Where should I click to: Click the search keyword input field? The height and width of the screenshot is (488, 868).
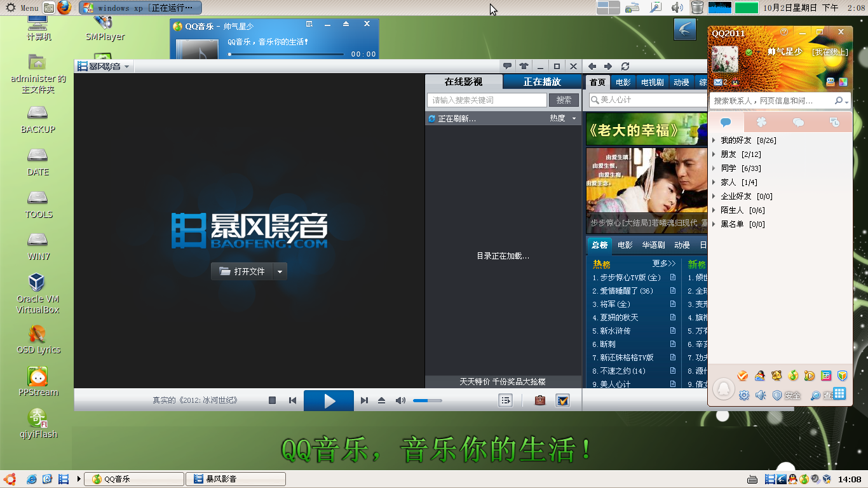(487, 100)
